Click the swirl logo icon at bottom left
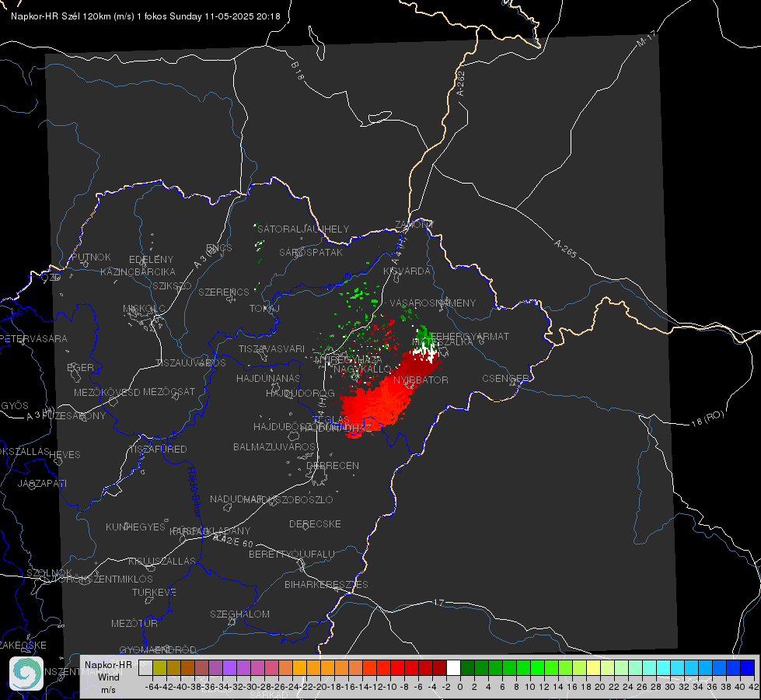 click(x=26, y=674)
